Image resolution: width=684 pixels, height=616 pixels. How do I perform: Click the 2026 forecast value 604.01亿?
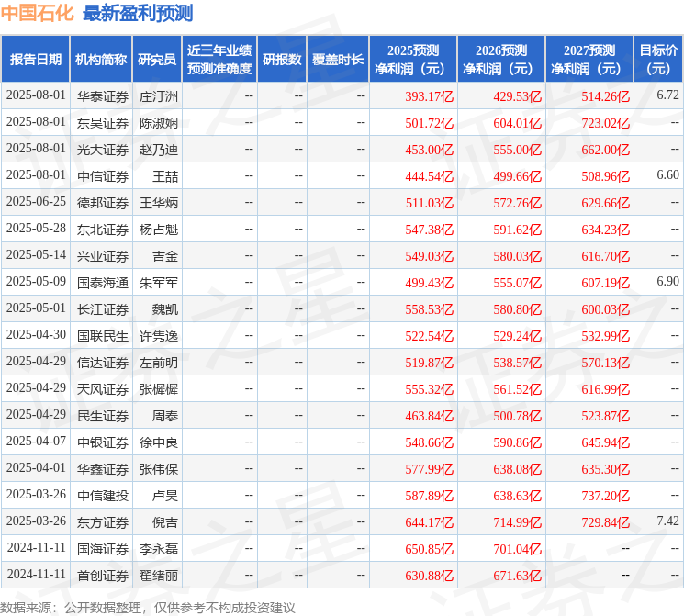[518, 123]
